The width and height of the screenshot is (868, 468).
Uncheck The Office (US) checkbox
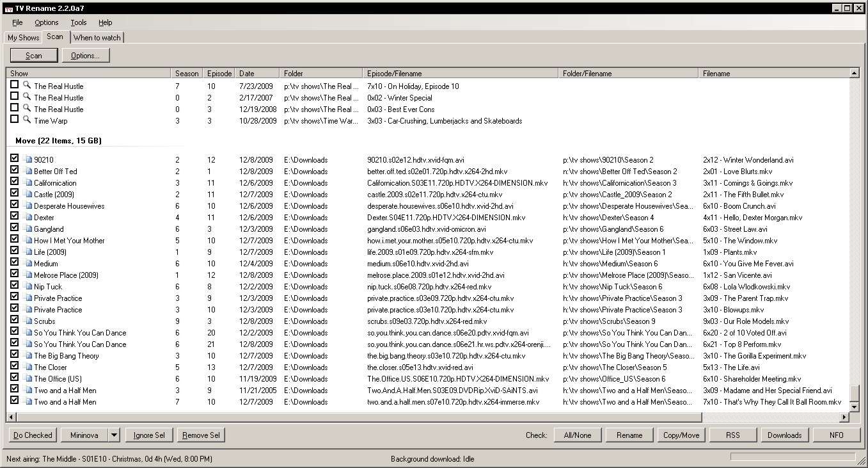pos(15,378)
